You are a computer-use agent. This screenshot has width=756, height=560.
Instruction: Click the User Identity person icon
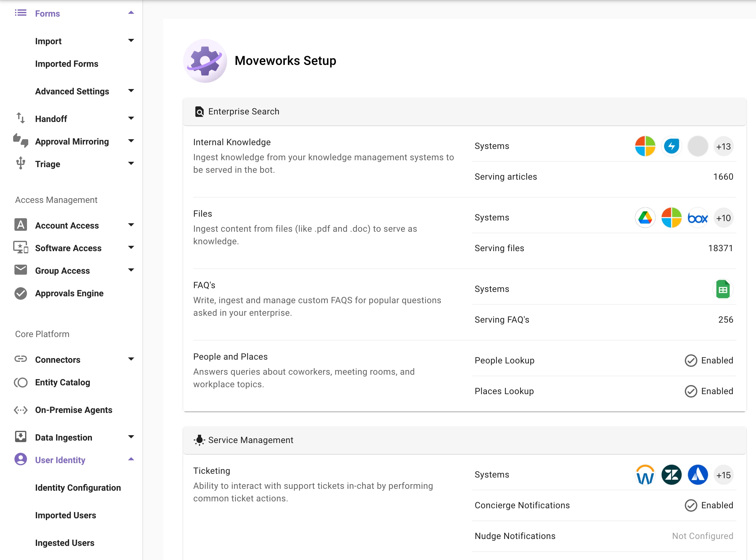(x=21, y=459)
